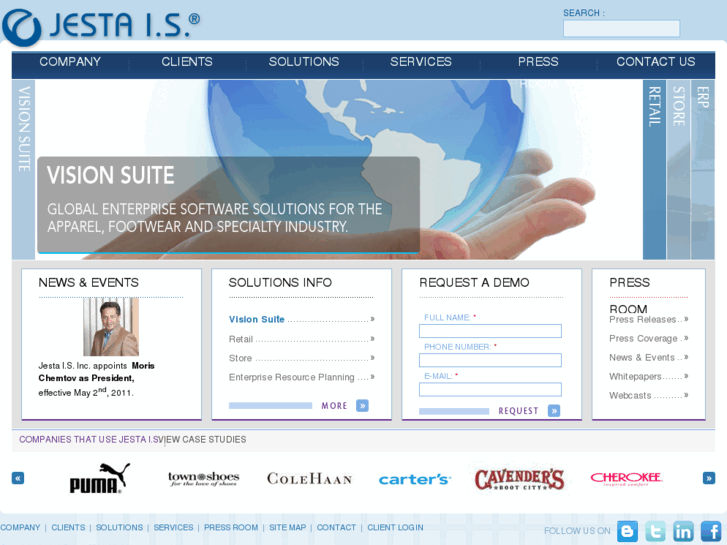727x545 pixels.
Task: Open footer CLIENT LOGIN link
Action: [395, 527]
